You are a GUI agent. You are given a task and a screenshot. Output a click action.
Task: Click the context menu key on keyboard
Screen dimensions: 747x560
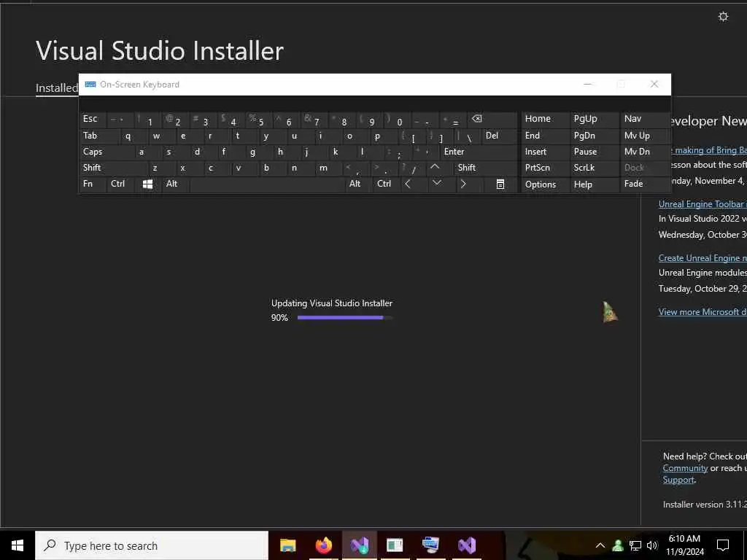(500, 184)
